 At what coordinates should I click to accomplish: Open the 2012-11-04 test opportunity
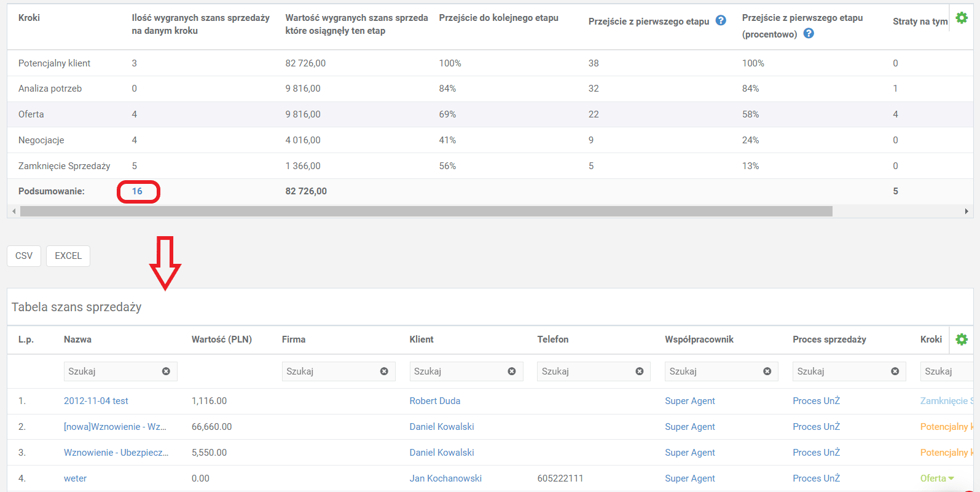[x=96, y=401]
